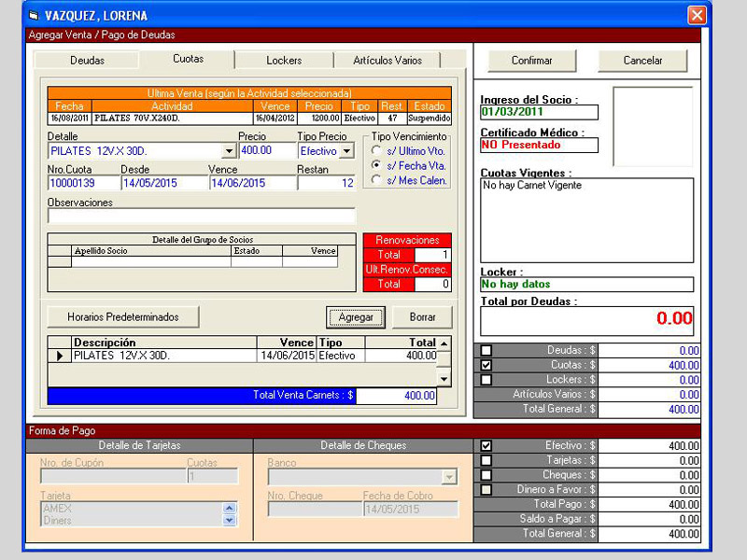Viewport: 747px width, 560px height.
Task: Click the Nro.Cuota field 10000139
Action: (x=83, y=183)
